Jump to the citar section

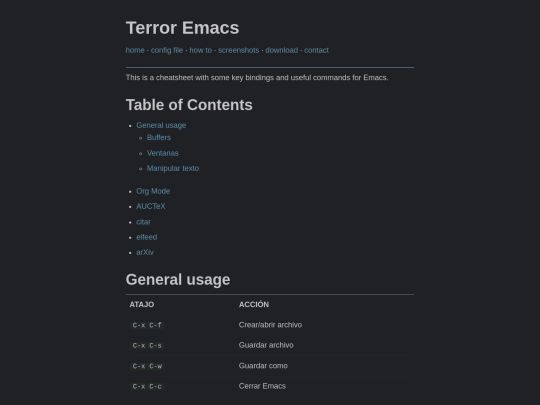pos(144,222)
